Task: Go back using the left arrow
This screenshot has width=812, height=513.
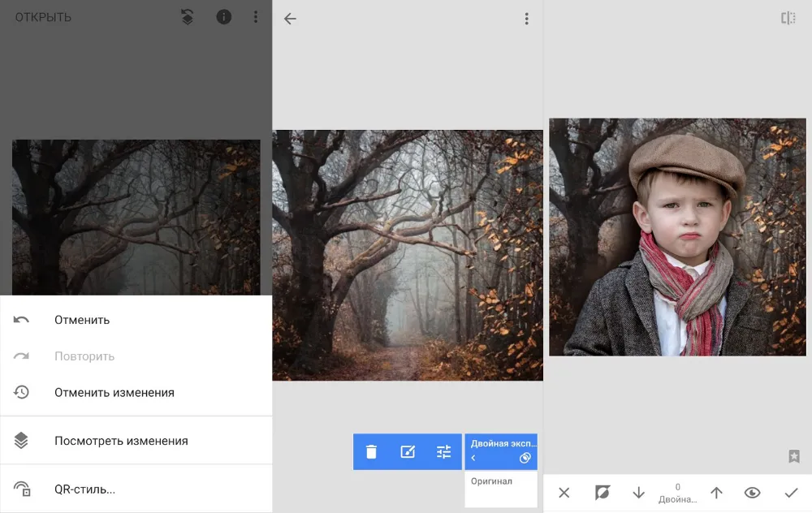Action: 290,19
